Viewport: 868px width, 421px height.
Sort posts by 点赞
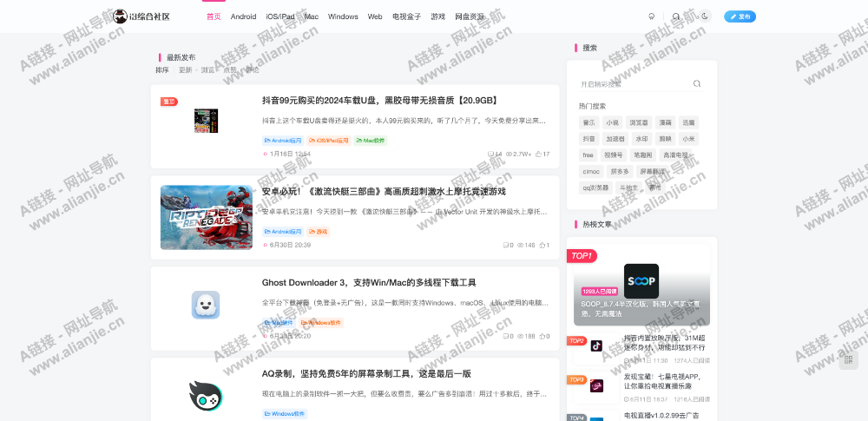[x=230, y=70]
